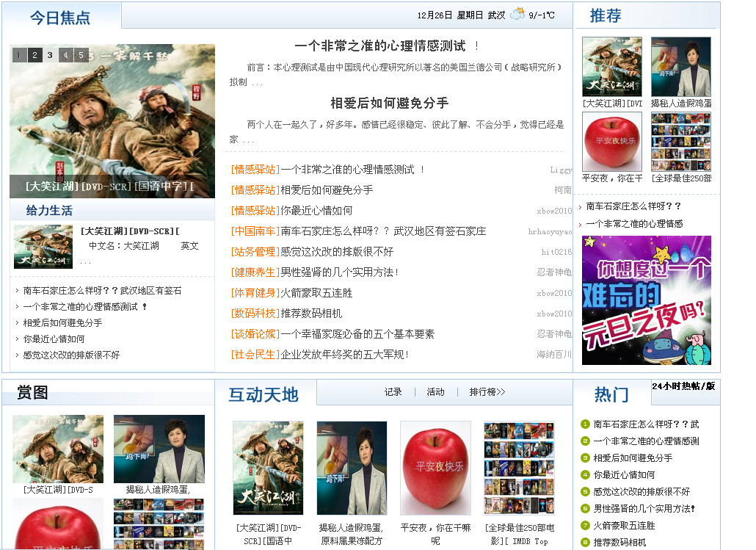The height and width of the screenshot is (550, 756).
Task: Open headline 一个非常之准的心理情感测试
Action: (380, 46)
